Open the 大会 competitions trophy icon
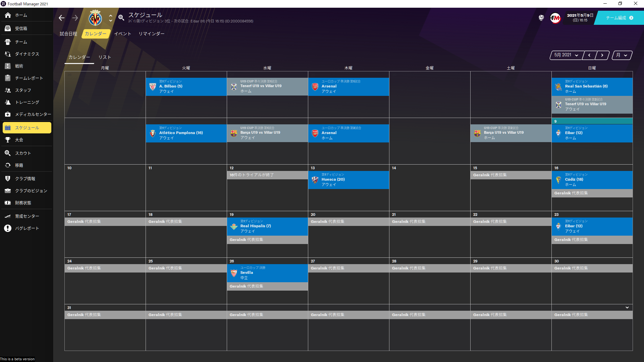This screenshot has height=362, width=644. (8, 140)
